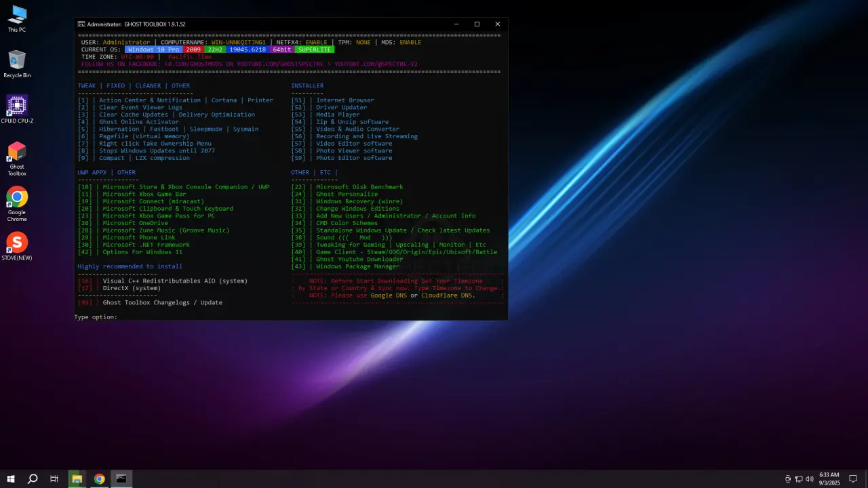Screen dimensions: 868x488
Task: Click 'Microsoft .NET Framework' entry
Action: [134, 245]
